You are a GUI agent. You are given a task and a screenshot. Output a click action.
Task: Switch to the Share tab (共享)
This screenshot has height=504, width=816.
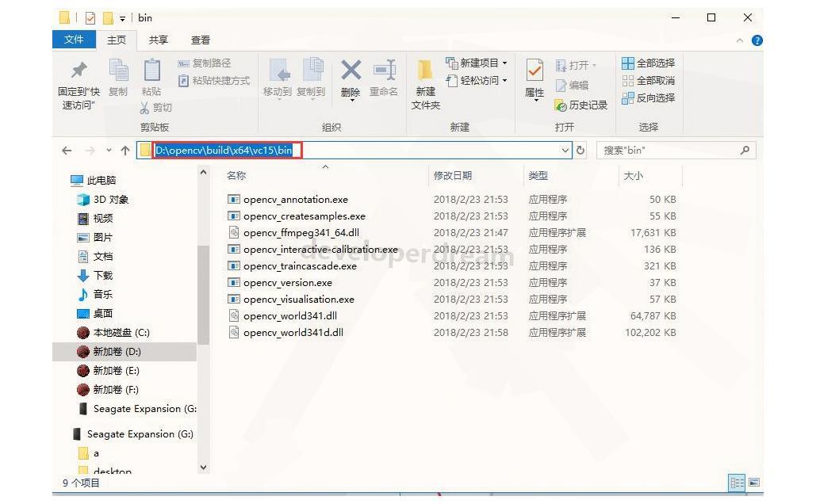(159, 40)
